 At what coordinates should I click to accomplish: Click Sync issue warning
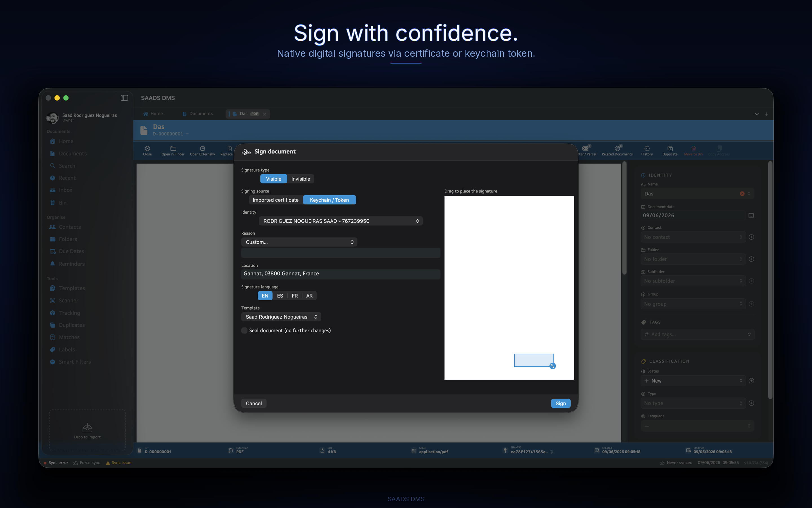[119, 463]
